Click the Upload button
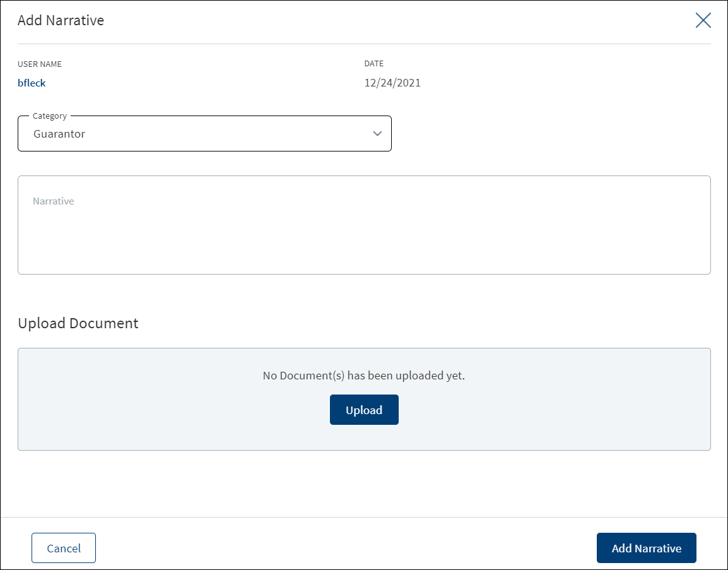This screenshot has height=570, width=728. point(364,410)
